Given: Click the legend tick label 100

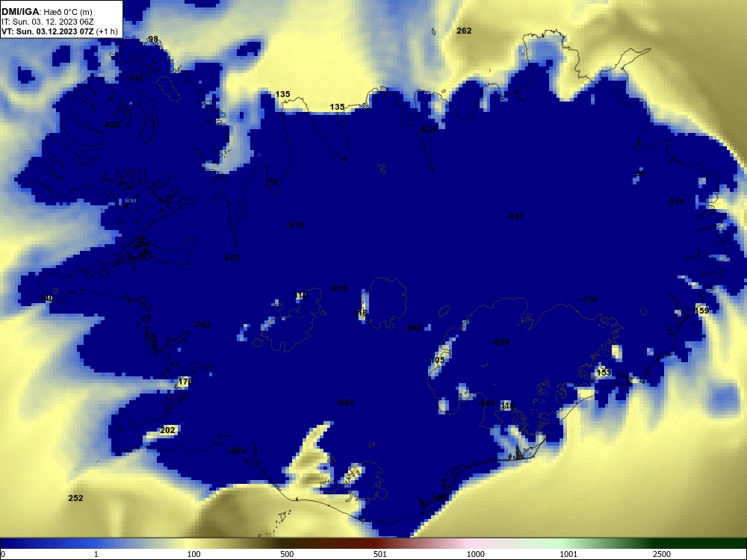Looking at the screenshot, I should pyautogui.click(x=194, y=554).
